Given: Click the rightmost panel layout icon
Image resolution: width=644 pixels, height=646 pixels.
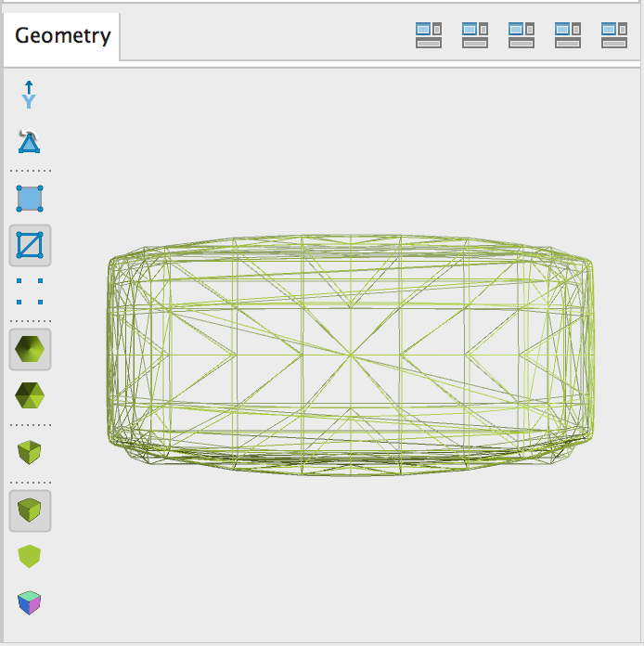Looking at the screenshot, I should 613,35.
